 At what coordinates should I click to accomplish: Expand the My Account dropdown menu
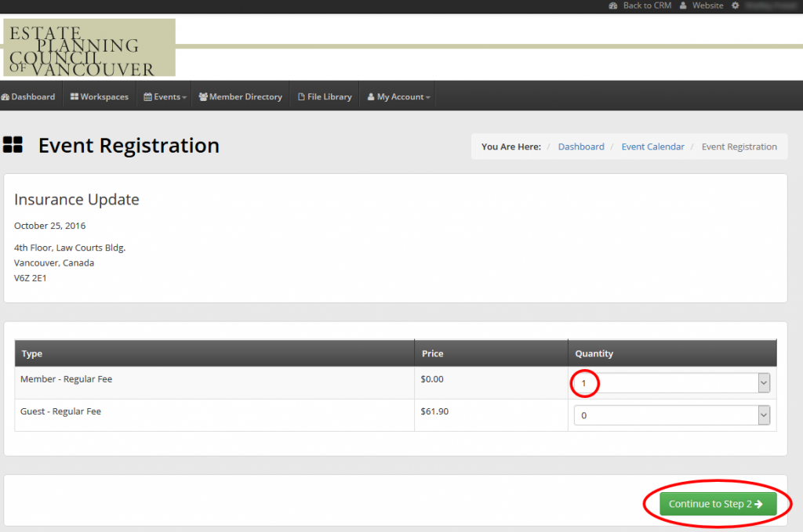(x=398, y=96)
